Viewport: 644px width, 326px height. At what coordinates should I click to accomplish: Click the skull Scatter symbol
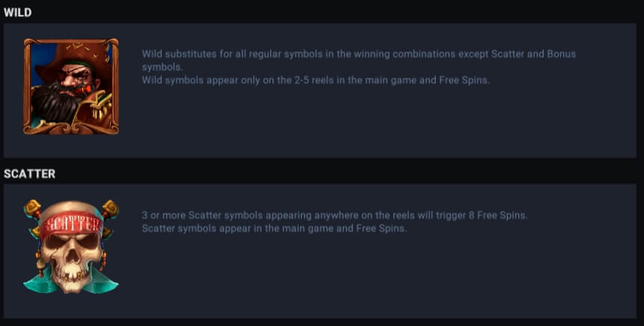[71, 247]
